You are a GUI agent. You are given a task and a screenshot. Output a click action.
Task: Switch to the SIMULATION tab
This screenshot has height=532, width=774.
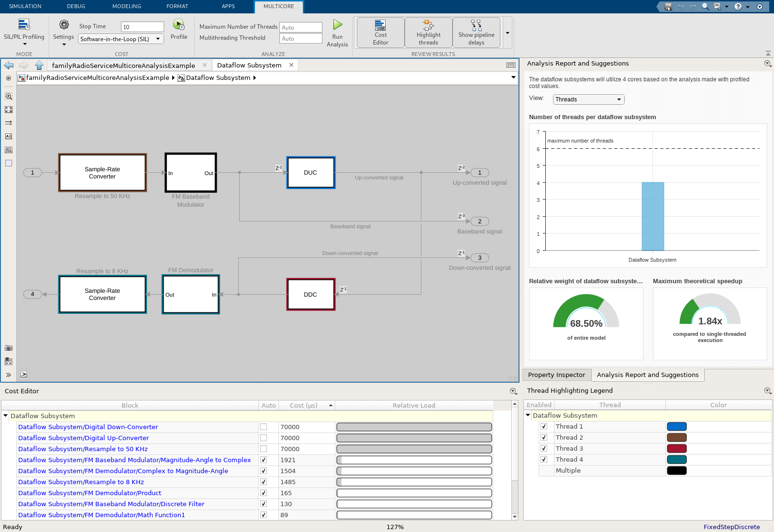tap(25, 6)
